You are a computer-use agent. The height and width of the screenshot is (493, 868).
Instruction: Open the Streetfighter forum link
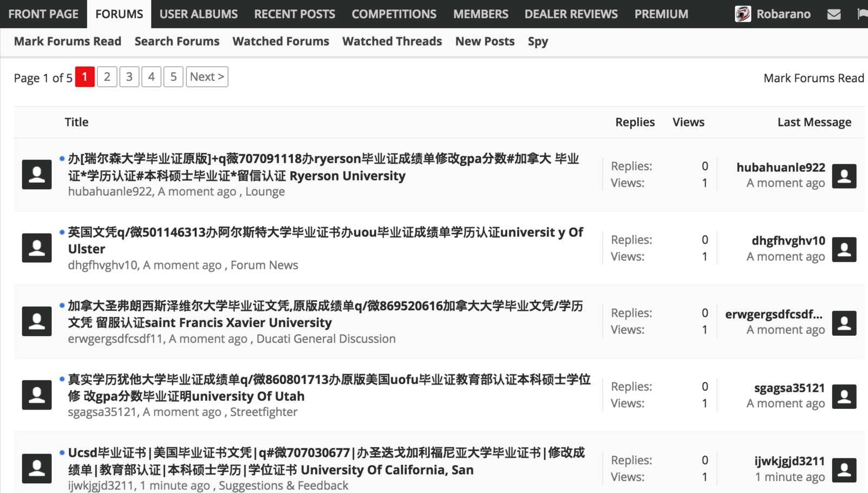coord(264,412)
